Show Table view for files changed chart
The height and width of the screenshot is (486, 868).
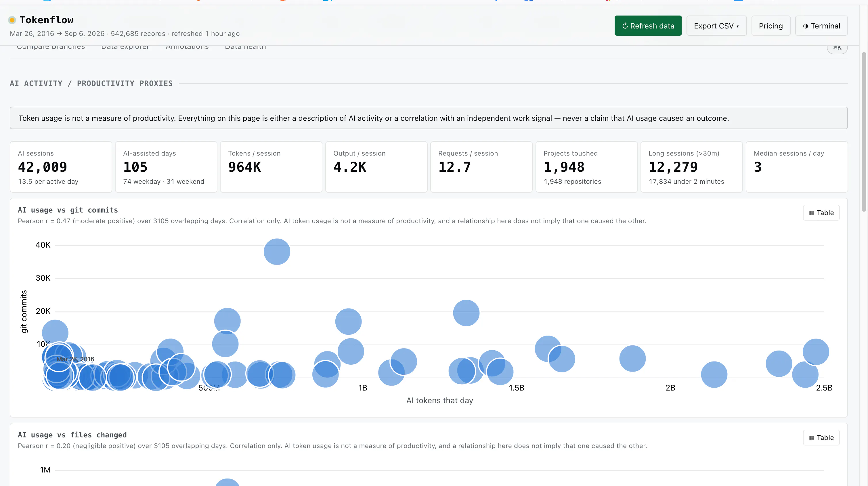tap(821, 437)
